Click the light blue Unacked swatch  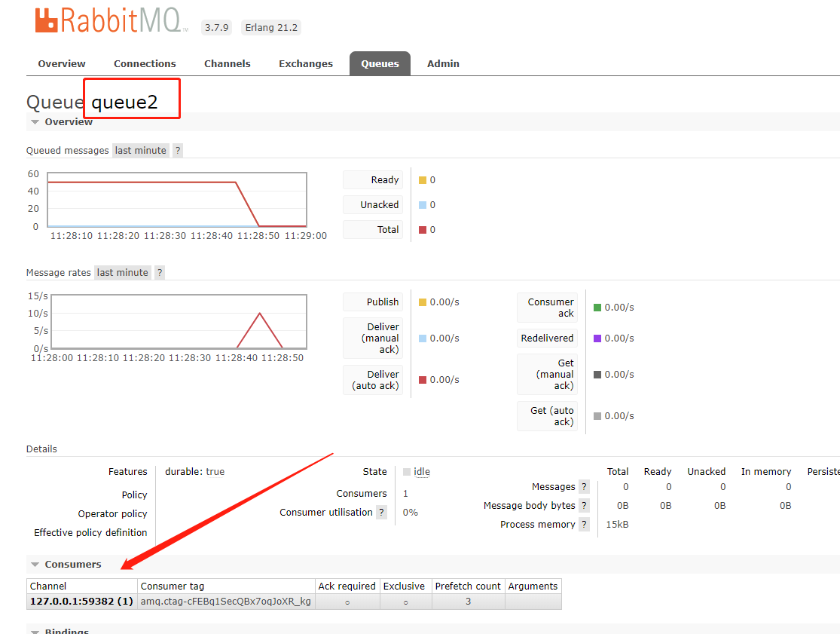[423, 205]
